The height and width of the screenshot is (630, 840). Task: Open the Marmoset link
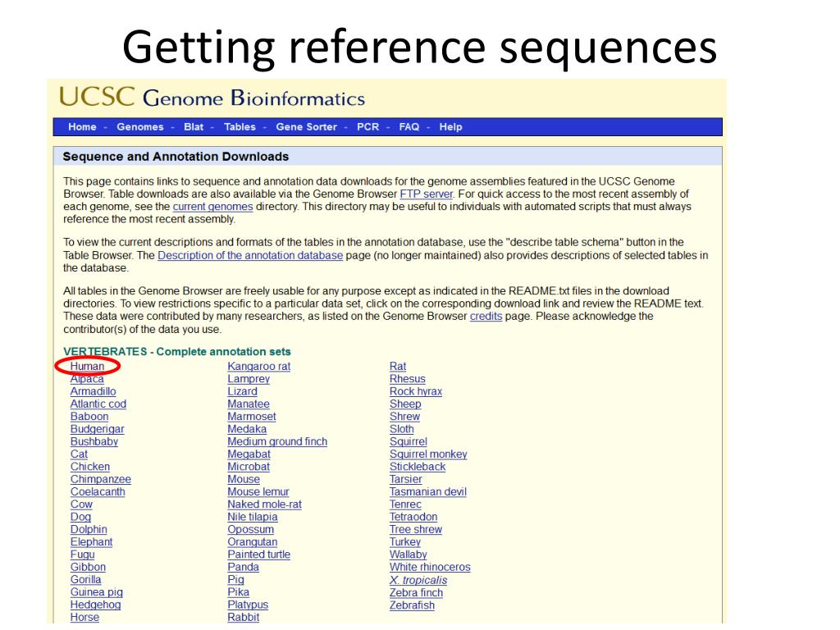(x=252, y=417)
